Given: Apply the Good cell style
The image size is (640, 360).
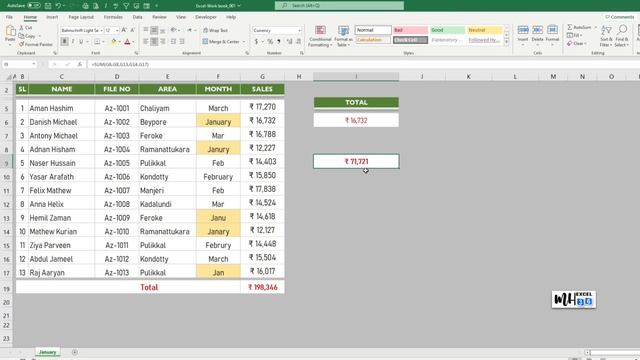Looking at the screenshot, I should click(447, 30).
